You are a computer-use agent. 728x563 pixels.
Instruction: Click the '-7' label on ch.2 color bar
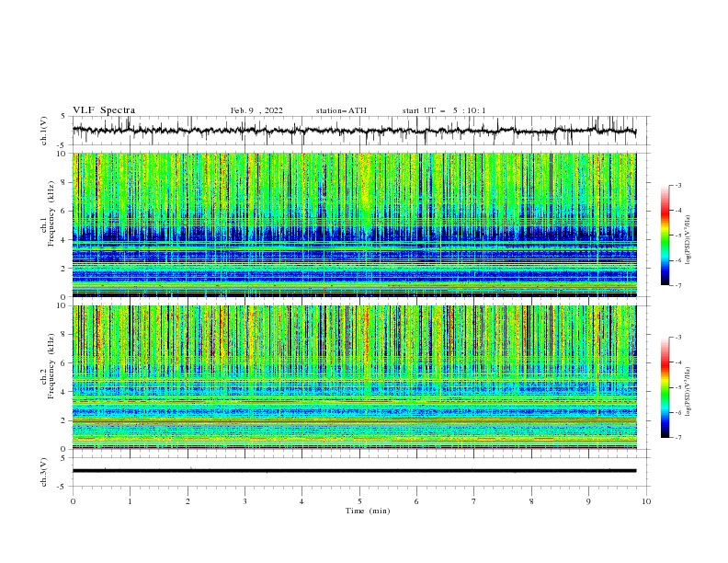[677, 437]
